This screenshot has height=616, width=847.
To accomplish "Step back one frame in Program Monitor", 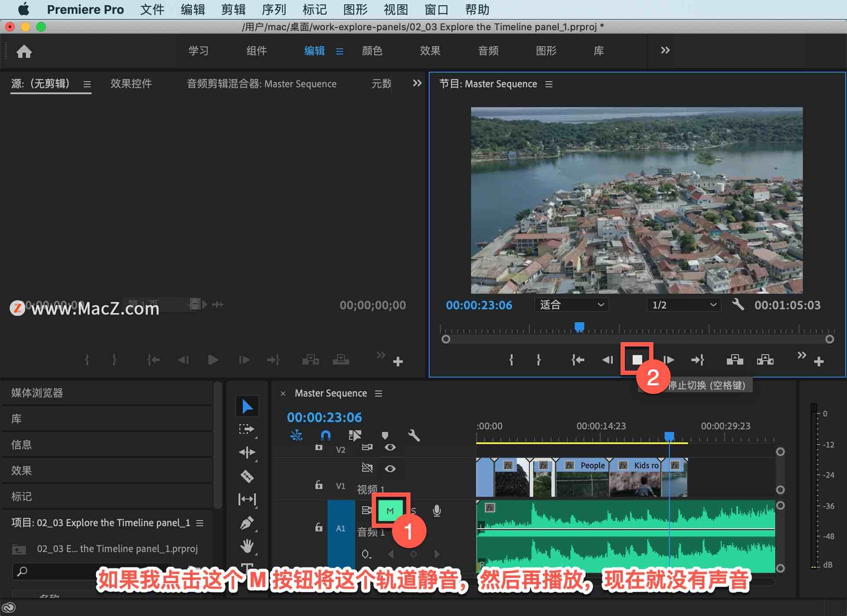I will pyautogui.click(x=607, y=360).
